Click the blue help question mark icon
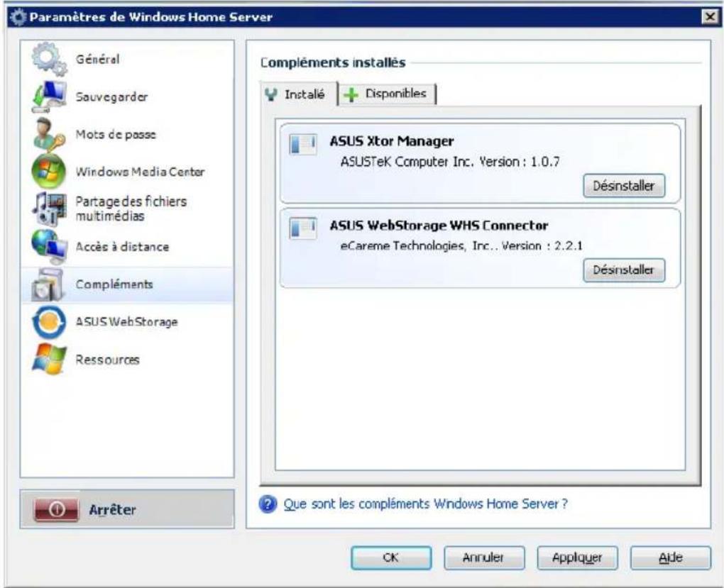The height and width of the screenshot is (588, 724). coord(268,504)
